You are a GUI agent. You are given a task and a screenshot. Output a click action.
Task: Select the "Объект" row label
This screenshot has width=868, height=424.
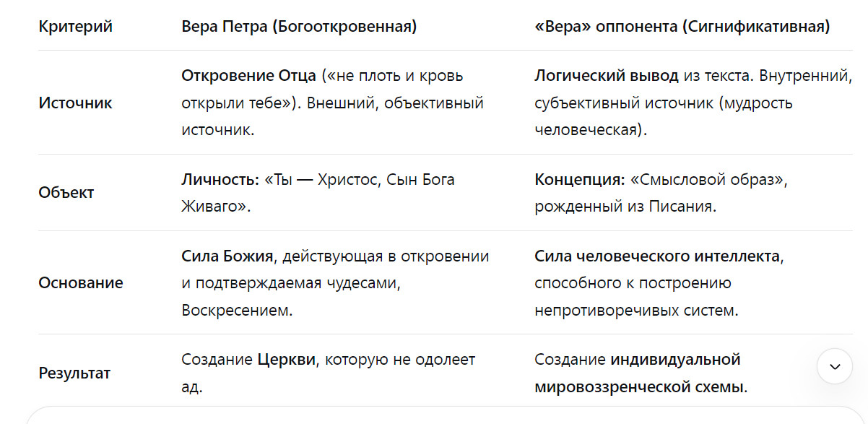click(x=66, y=193)
